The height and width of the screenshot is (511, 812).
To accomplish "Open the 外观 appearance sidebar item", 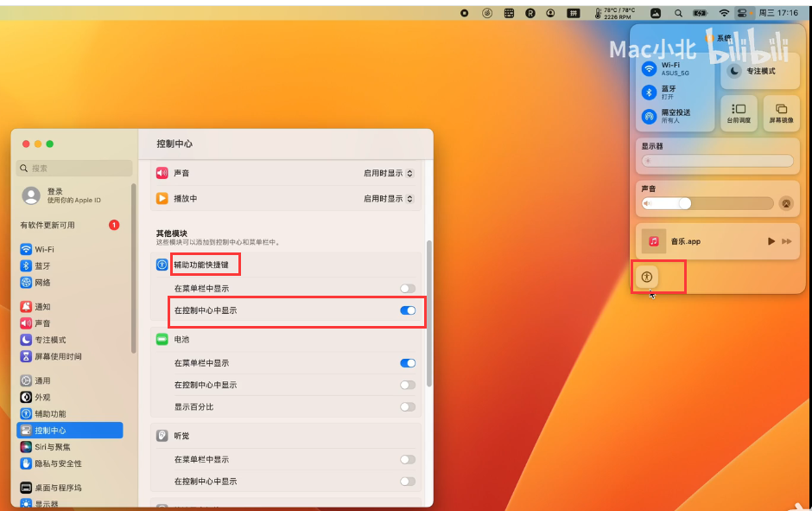I will tap(70, 398).
